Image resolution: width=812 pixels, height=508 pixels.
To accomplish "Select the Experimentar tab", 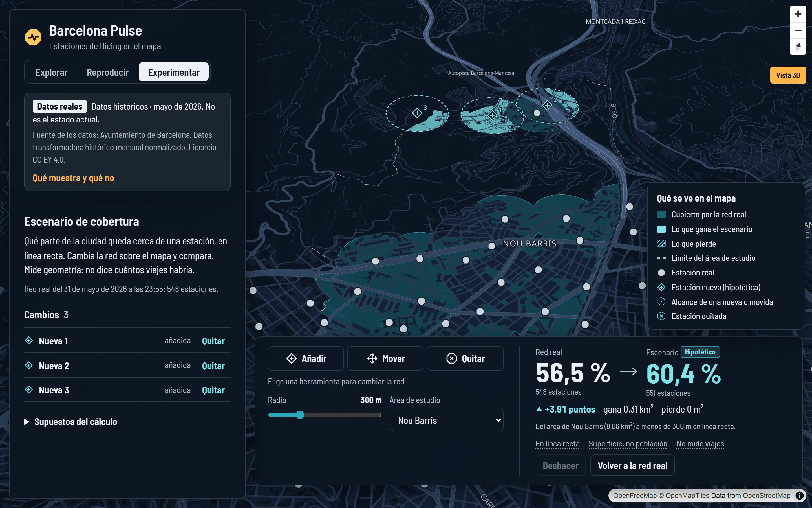I will [174, 72].
